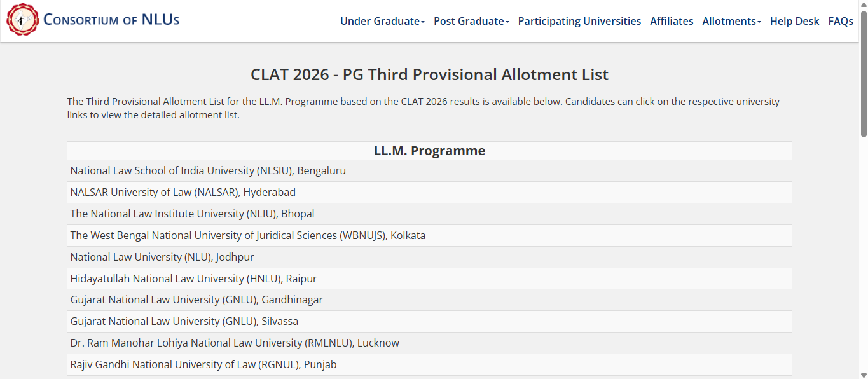View NALSAR Hyderabad allotment details
Screen dimensions: 868x379
point(182,192)
